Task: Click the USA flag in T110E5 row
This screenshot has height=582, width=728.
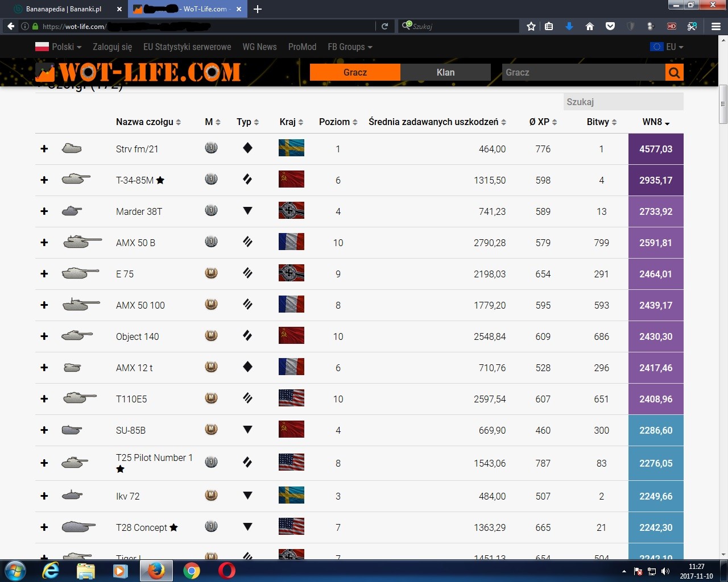Action: coord(291,398)
